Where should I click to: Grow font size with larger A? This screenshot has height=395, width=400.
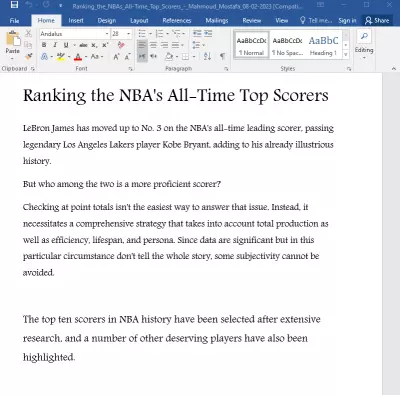pyautogui.click(x=116, y=57)
